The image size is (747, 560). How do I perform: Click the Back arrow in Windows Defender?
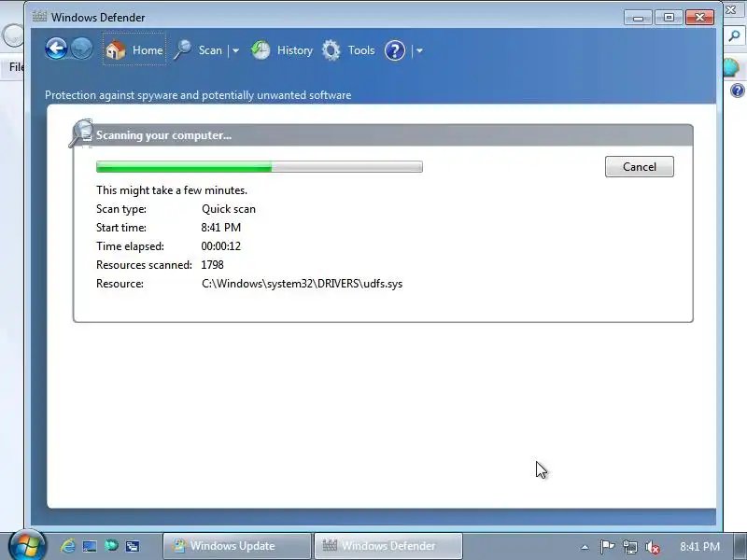pyautogui.click(x=56, y=49)
